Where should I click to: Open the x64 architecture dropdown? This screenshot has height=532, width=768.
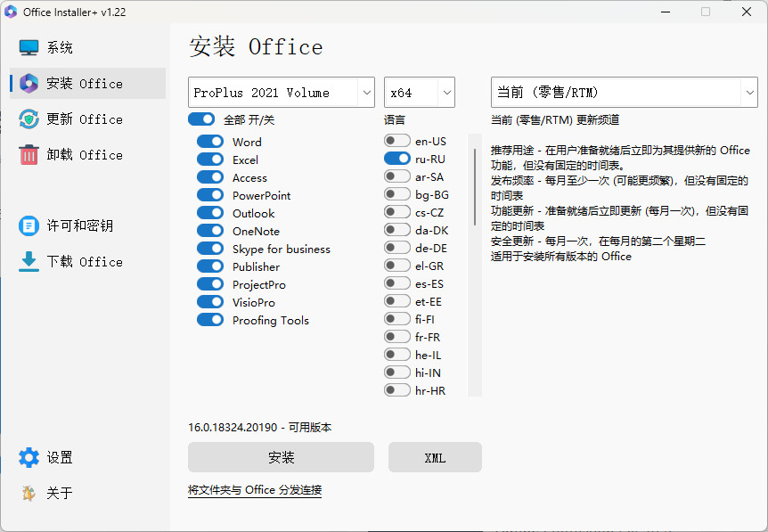420,92
